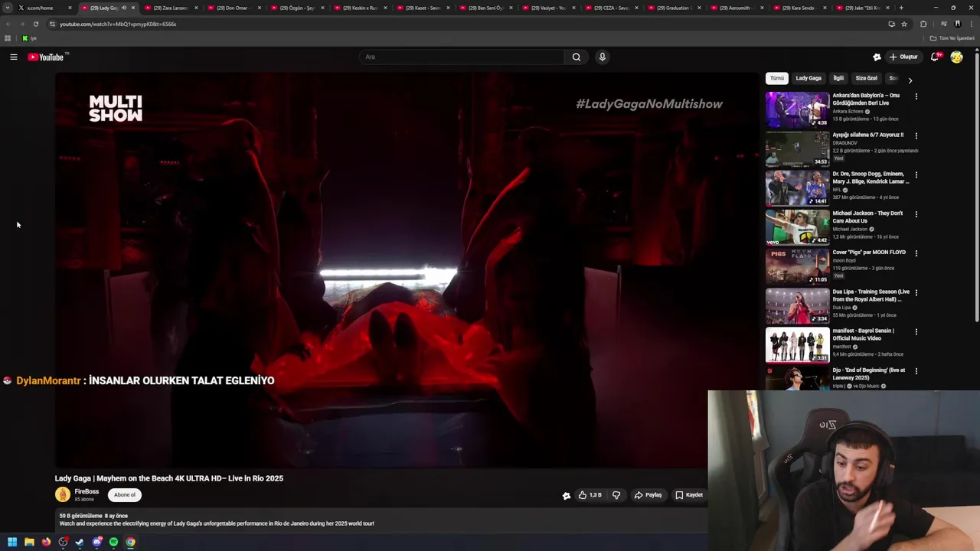Subscribe with Abone ol button
Viewport: 980px width, 551px height.
[x=125, y=495]
